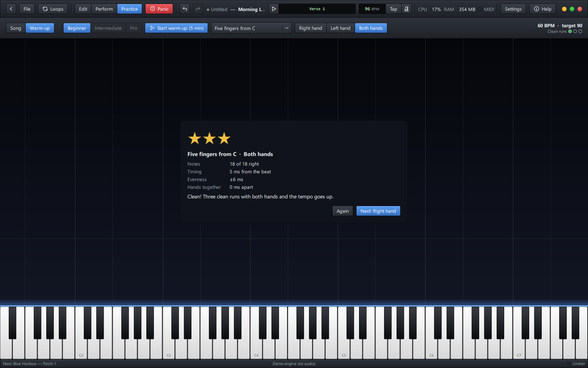Click the back arrow button

(x=11, y=9)
